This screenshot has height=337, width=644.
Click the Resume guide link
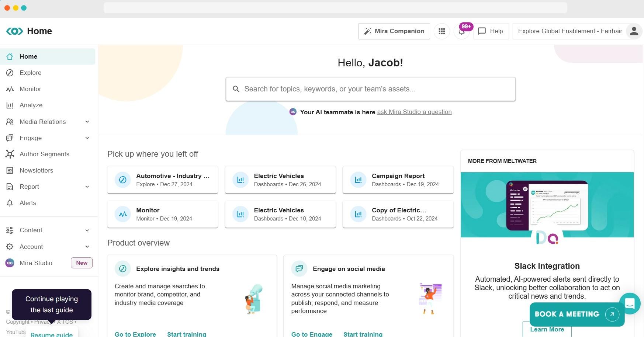[x=52, y=334]
